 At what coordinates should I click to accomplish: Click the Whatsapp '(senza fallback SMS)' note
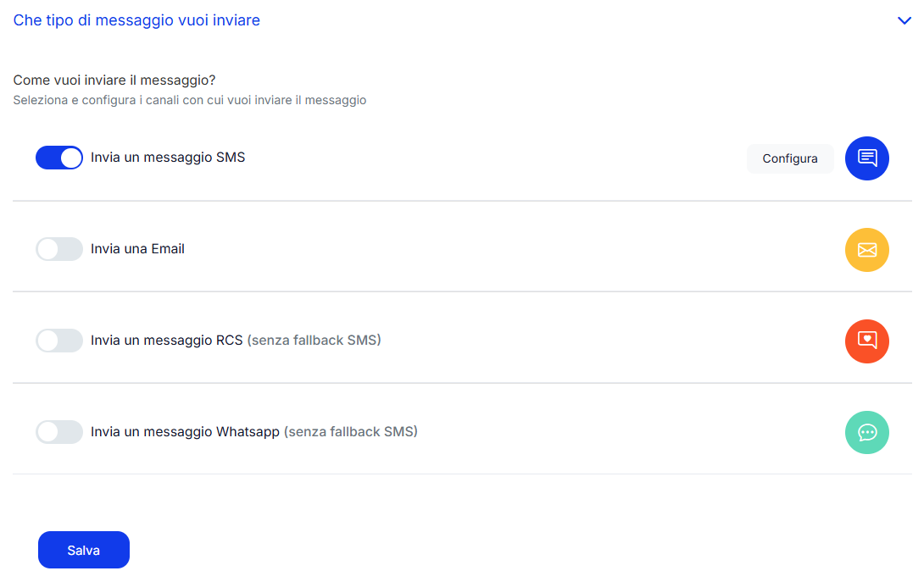(351, 431)
